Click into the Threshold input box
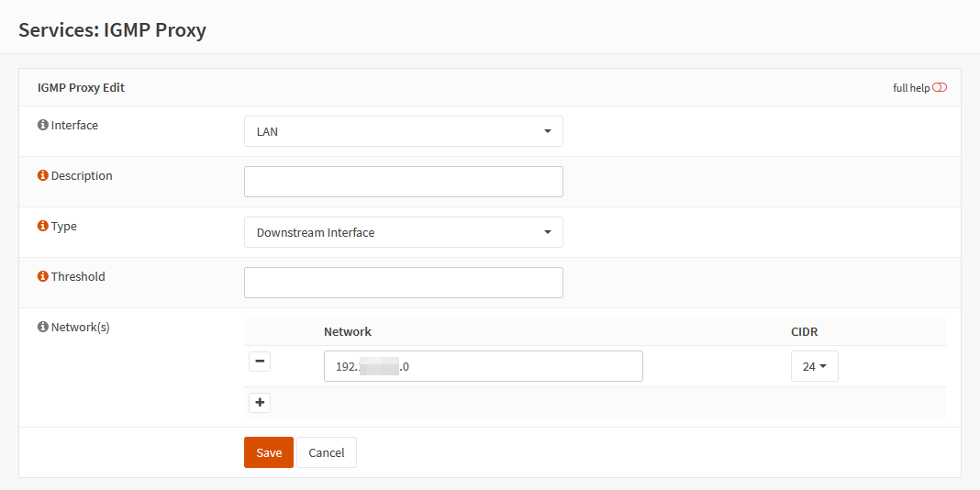The width and height of the screenshot is (980, 490). 403,283
